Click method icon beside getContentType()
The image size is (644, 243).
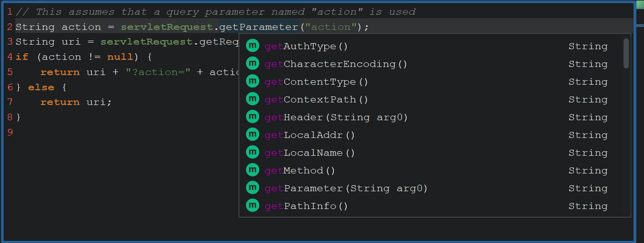click(x=253, y=81)
